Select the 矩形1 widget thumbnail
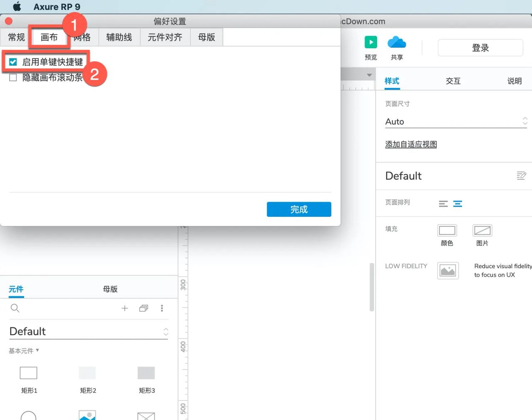Screen dimensions: 532x420 point(28,373)
